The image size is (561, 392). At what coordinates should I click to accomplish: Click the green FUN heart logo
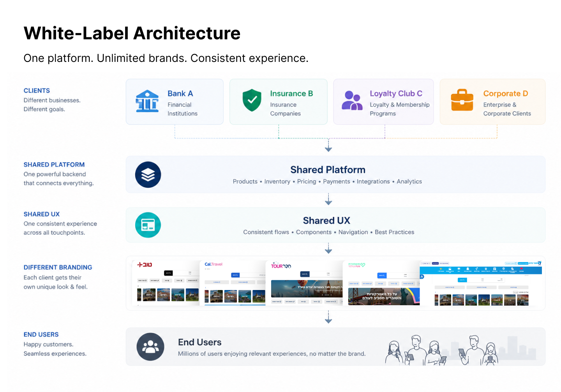pos(357,265)
